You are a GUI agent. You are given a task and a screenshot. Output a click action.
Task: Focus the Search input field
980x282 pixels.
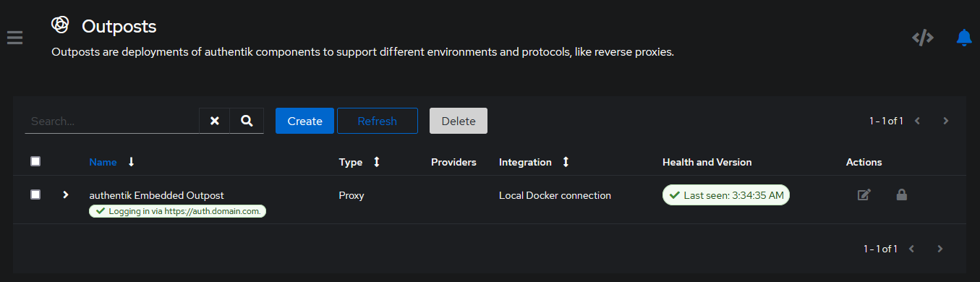[112, 121]
